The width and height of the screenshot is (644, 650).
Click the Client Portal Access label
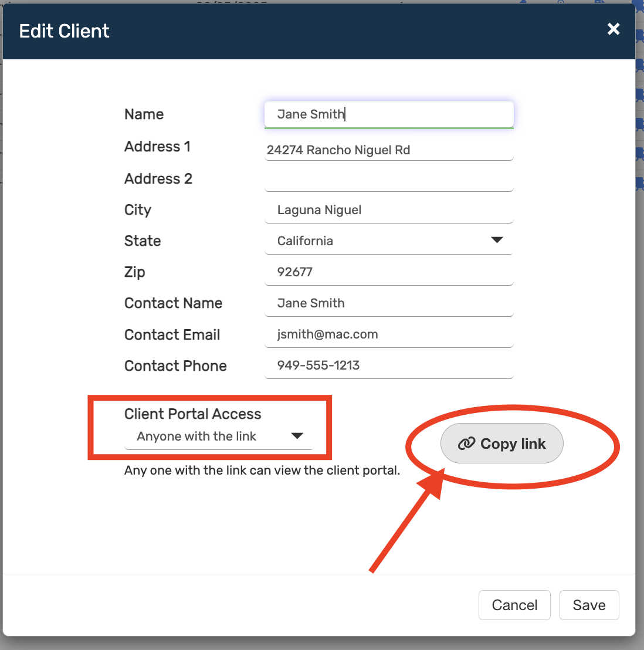pos(192,414)
